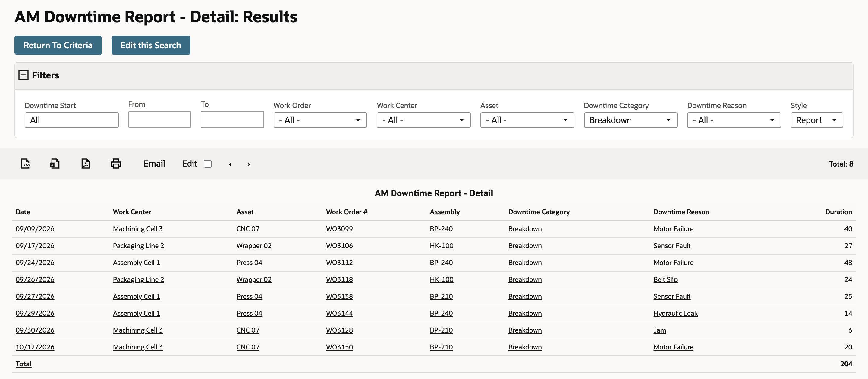
Task: Open the Work Order dropdown
Action: pos(320,120)
